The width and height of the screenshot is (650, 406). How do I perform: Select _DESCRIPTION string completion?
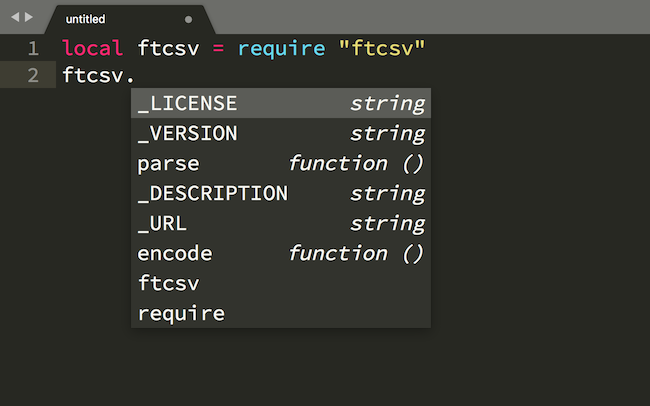pyautogui.click(x=281, y=193)
